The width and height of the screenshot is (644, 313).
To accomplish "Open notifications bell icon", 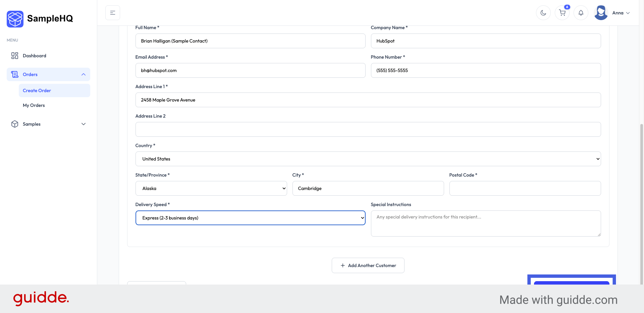I will (x=581, y=13).
